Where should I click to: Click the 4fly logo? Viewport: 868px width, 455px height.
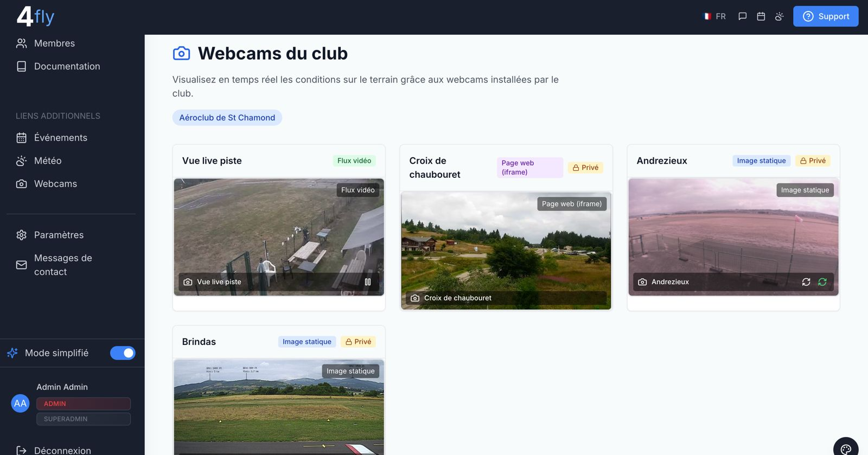[x=35, y=16]
